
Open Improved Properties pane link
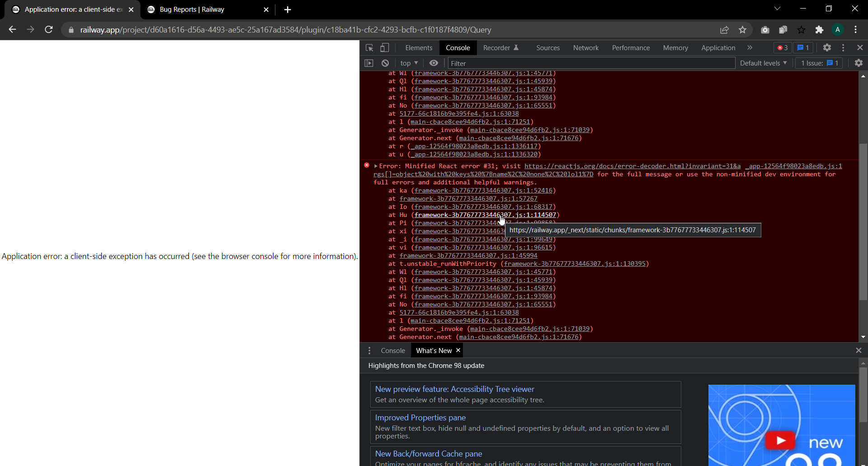[x=420, y=418]
